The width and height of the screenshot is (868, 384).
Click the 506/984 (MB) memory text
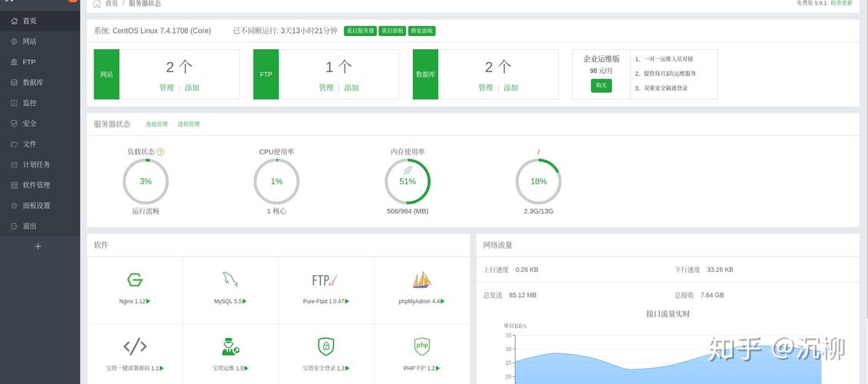(x=408, y=212)
